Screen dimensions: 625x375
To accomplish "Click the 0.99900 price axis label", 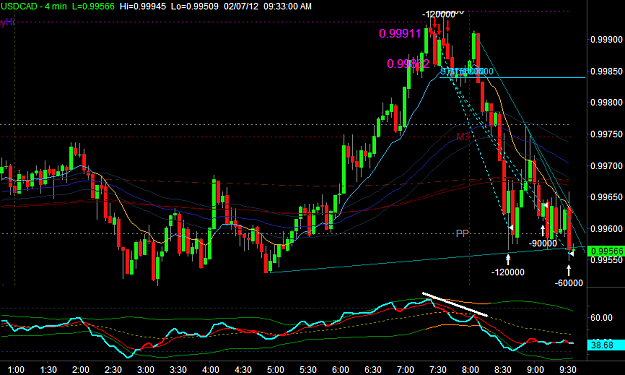I will [x=606, y=39].
